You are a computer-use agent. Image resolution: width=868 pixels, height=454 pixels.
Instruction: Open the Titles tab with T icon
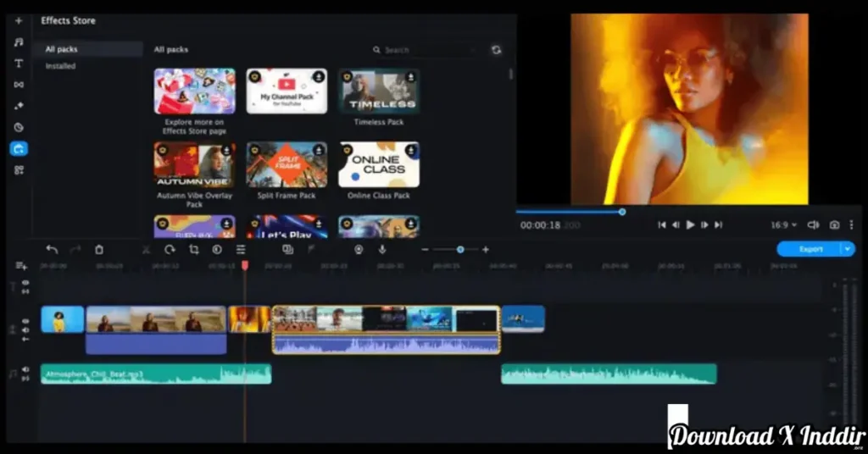pyautogui.click(x=19, y=63)
